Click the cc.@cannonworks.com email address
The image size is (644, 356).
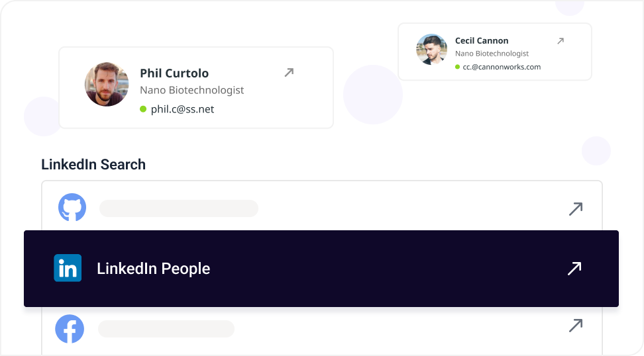502,67
